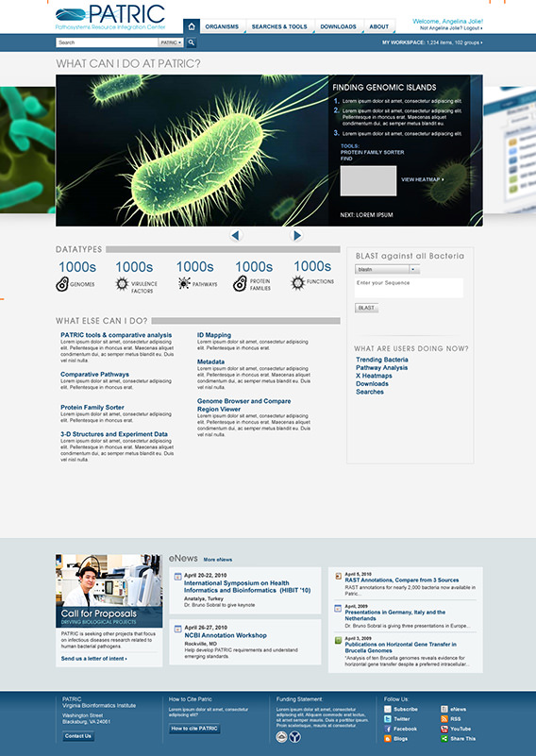Open NCBI Annotation Workshop event
Screen dimensions: 536x756
[226, 635]
